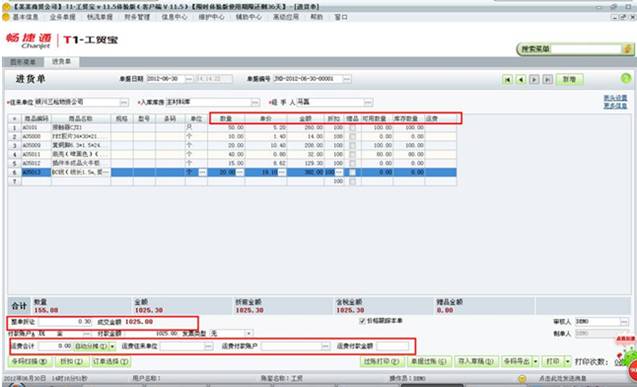Switch to the 进货单 tab
Image resolution: width=637 pixels, height=387 pixels.
(x=61, y=61)
